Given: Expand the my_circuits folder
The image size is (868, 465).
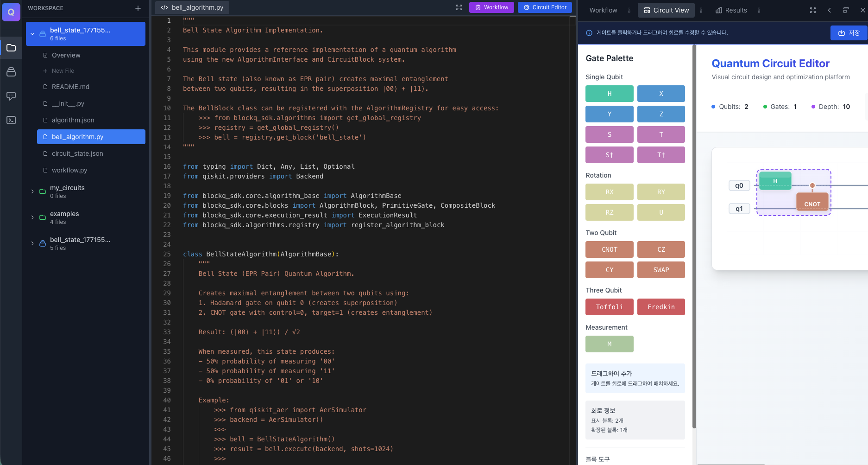Looking at the screenshot, I should pos(32,191).
